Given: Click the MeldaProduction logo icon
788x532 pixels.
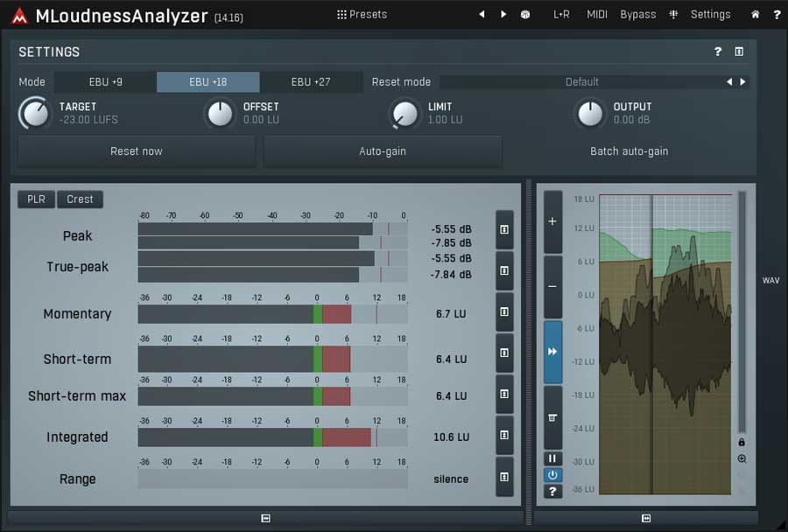Looking at the screenshot, I should click(x=19, y=16).
